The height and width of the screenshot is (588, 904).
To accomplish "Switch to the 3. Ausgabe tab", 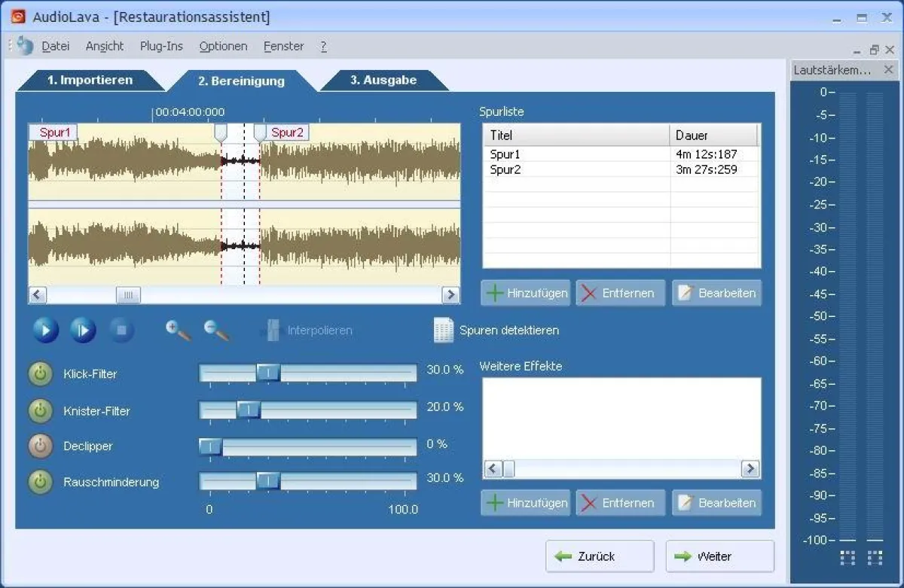I will point(385,81).
